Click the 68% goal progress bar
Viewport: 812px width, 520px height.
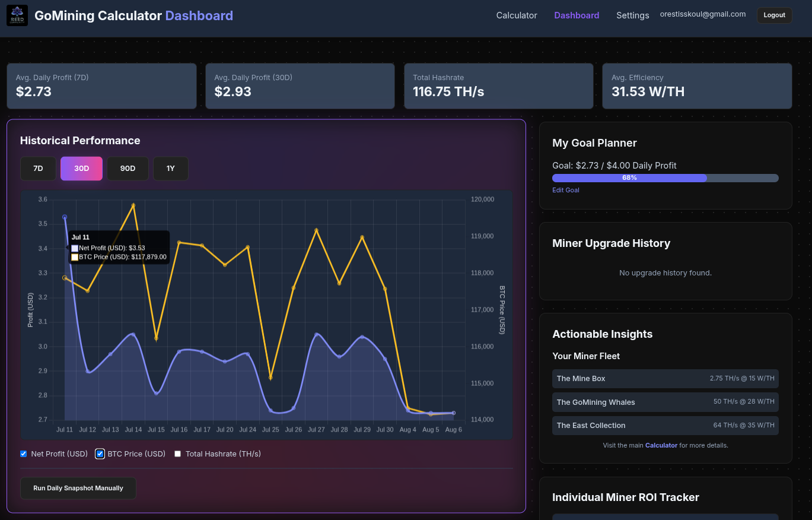pyautogui.click(x=629, y=177)
